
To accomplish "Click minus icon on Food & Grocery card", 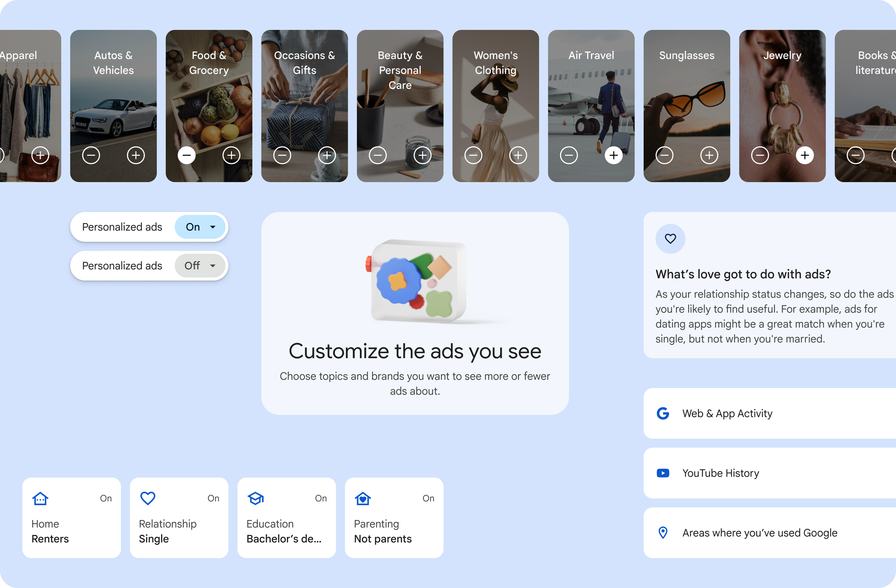I will coord(187,155).
